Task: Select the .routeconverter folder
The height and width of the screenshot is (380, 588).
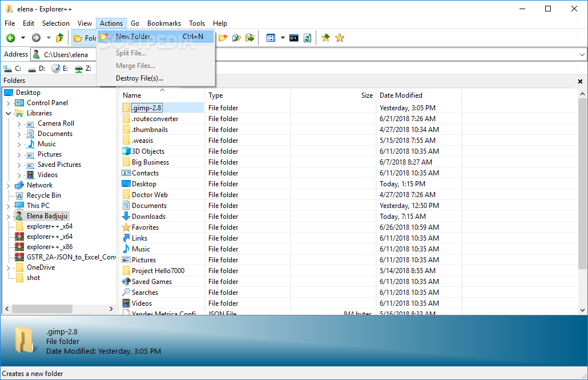Action: [x=155, y=119]
